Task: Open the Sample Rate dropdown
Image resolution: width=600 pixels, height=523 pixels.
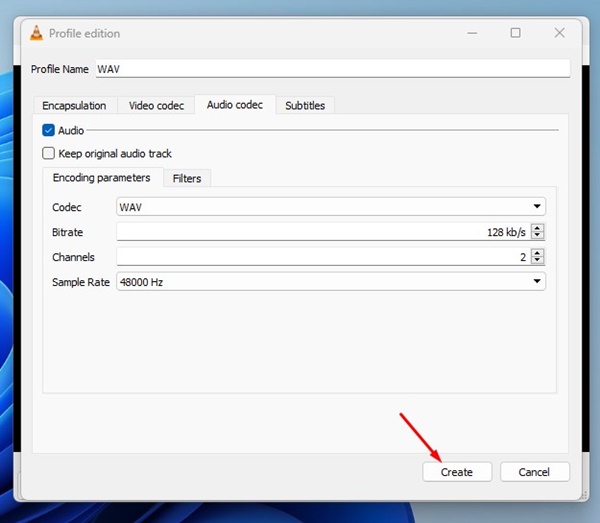Action: (x=331, y=282)
